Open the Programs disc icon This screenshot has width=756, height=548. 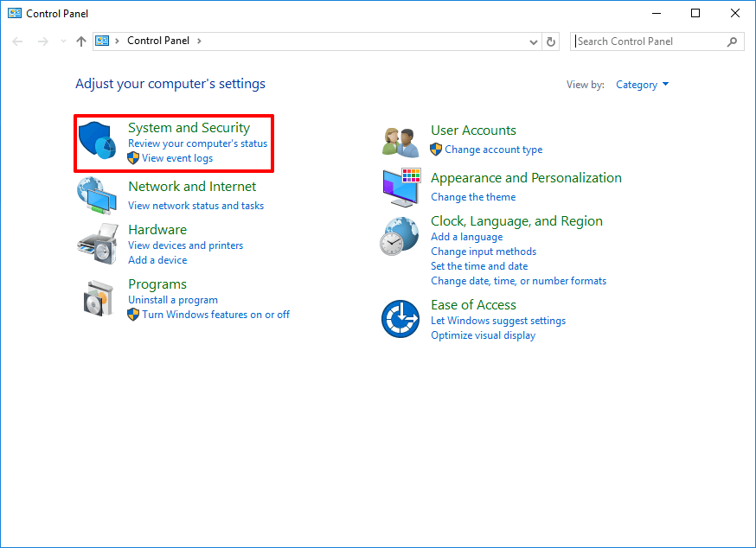click(97, 298)
